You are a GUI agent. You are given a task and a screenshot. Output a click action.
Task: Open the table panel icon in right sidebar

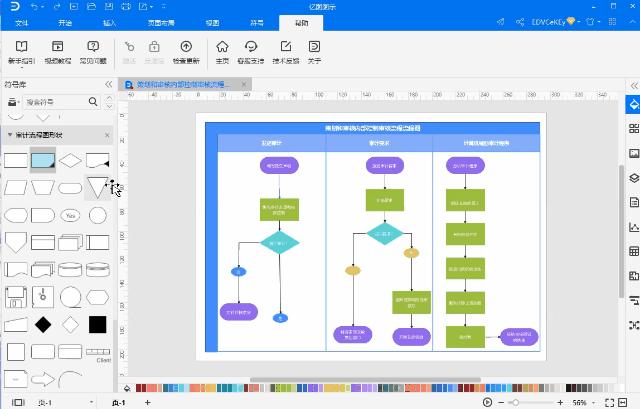tap(633, 251)
